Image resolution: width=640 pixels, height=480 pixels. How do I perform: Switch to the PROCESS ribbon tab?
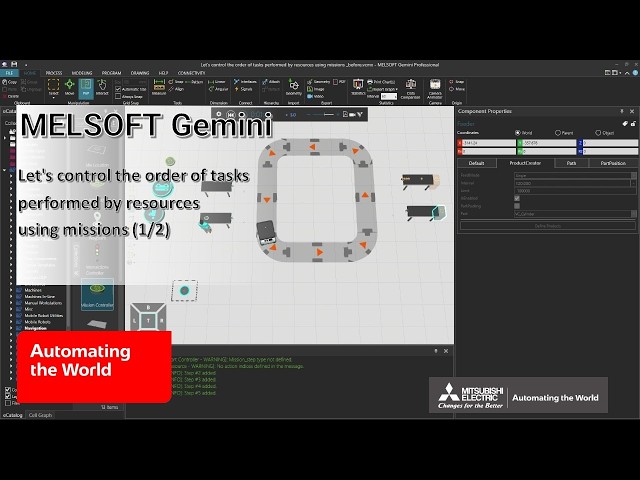54,73
